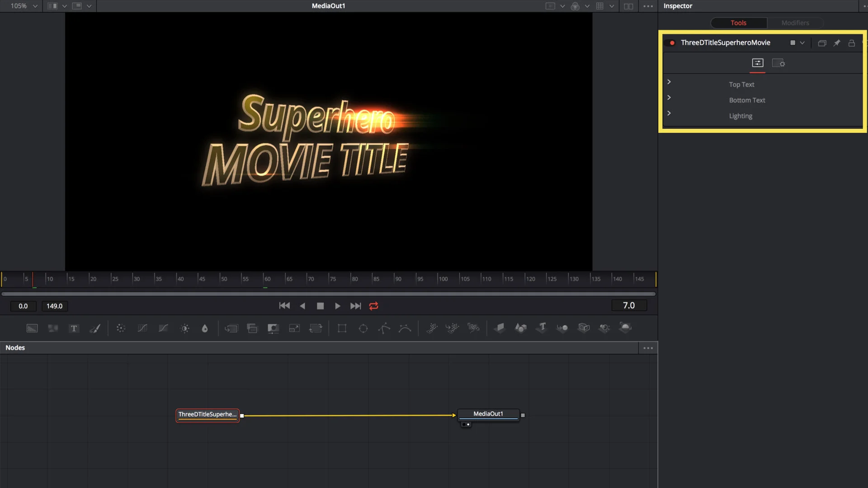This screenshot has width=868, height=488.
Task: Toggle loop playback mode
Action: click(x=373, y=306)
